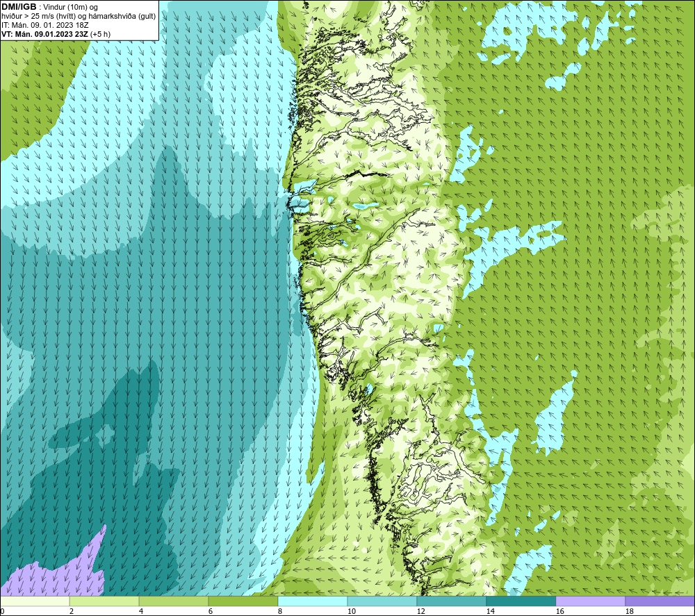Click the legend scale value 6
The image size is (695, 616).
click(211, 612)
